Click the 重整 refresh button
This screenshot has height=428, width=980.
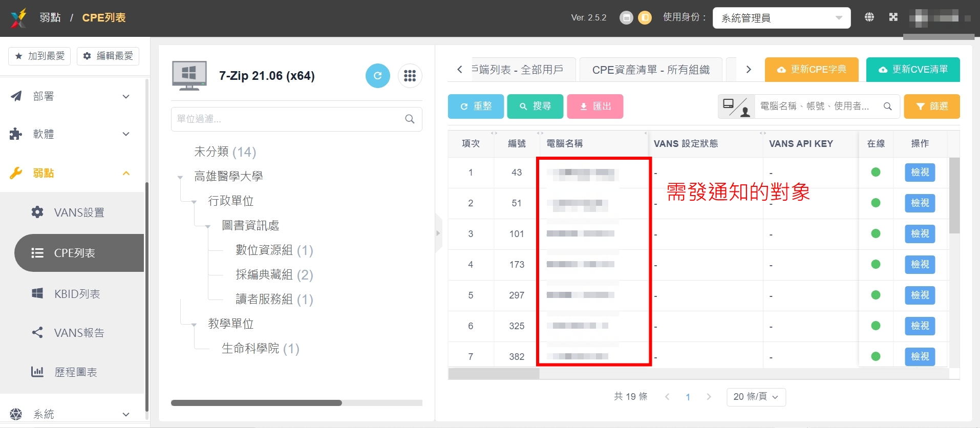coord(476,106)
